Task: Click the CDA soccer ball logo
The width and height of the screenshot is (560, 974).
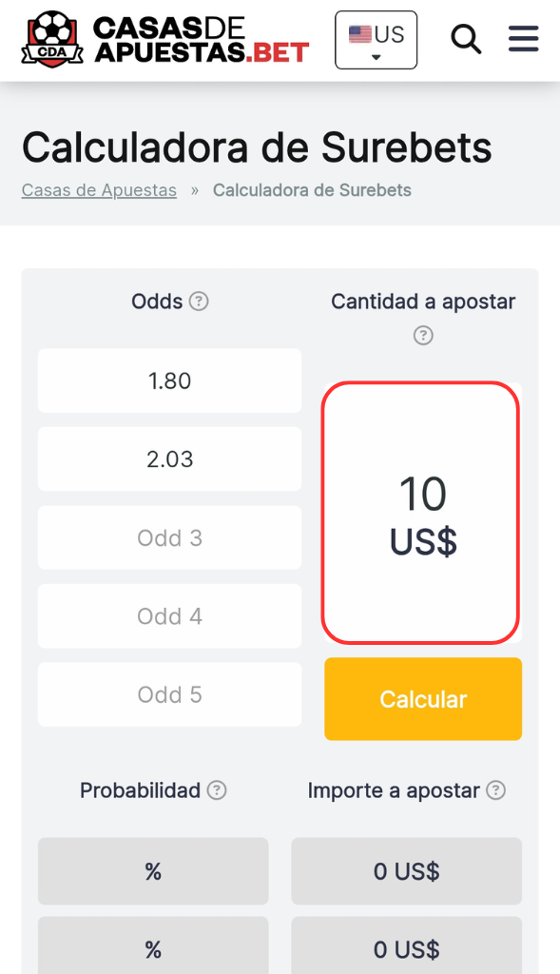Action: (52, 38)
